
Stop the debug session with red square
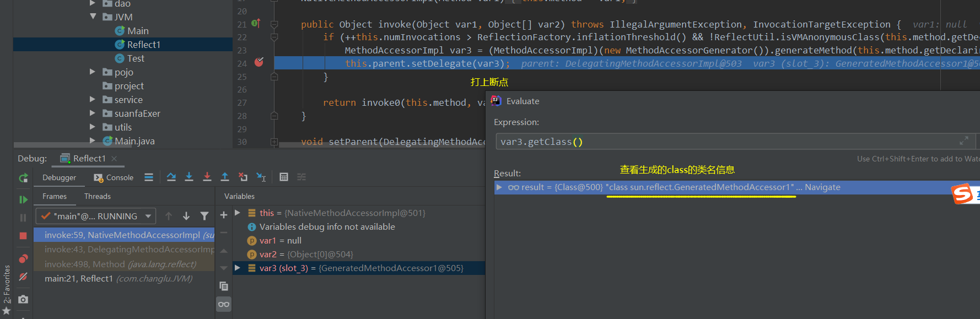23,236
